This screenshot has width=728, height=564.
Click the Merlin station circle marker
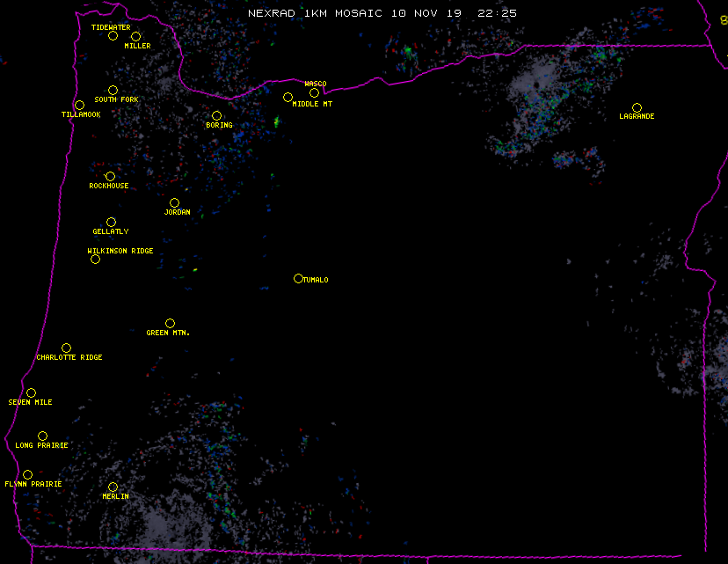[113, 487]
